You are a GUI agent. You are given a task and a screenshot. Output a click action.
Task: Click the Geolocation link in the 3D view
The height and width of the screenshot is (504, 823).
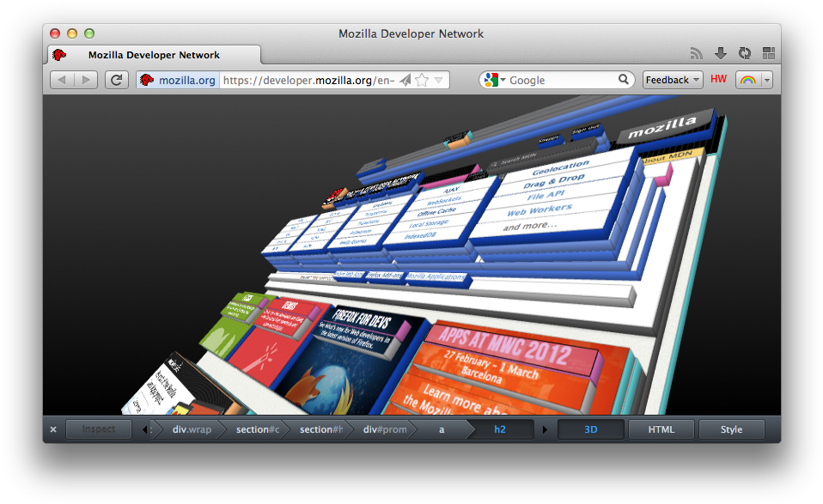[x=560, y=167]
